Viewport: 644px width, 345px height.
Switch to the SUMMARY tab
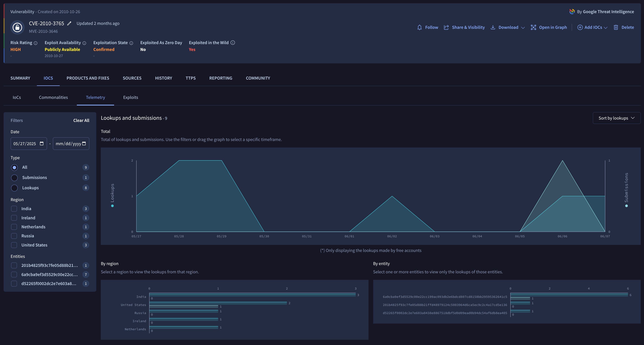(x=20, y=78)
